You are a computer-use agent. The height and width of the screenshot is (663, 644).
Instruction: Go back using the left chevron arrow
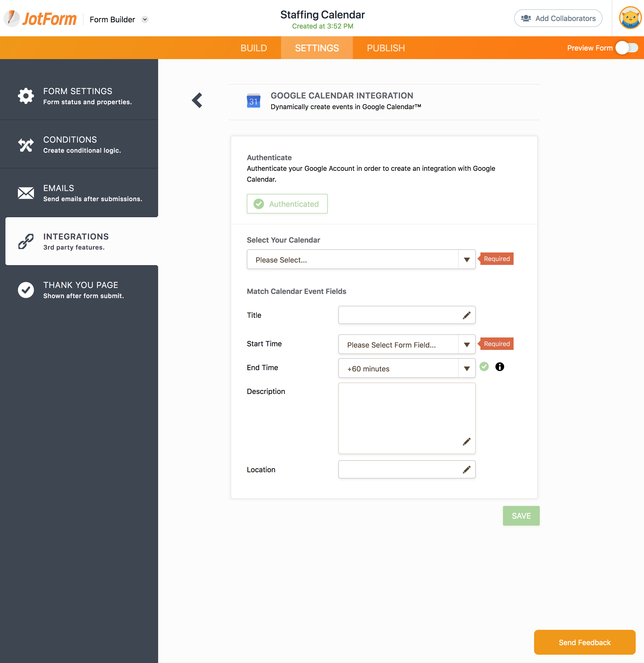pyautogui.click(x=197, y=101)
